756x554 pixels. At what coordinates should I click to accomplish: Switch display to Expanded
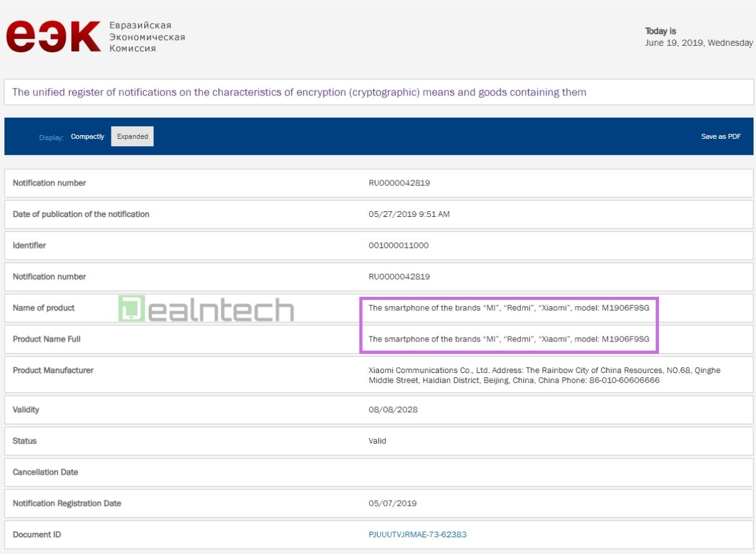coord(133,136)
